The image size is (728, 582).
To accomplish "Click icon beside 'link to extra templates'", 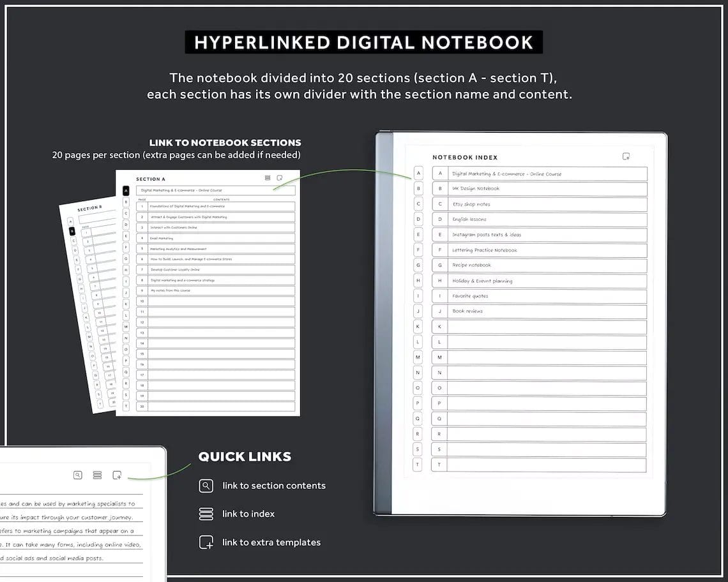I will [206, 542].
